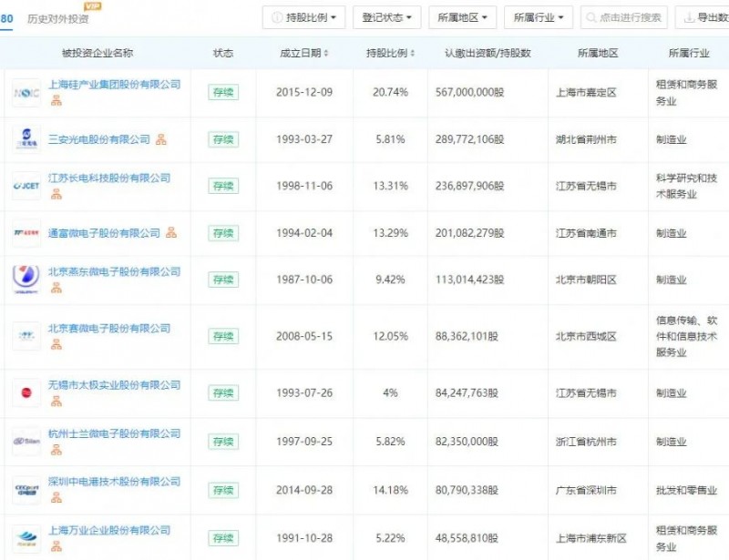Select the 20.74% shareholding cell
The height and width of the screenshot is (560, 729).
click(x=390, y=92)
